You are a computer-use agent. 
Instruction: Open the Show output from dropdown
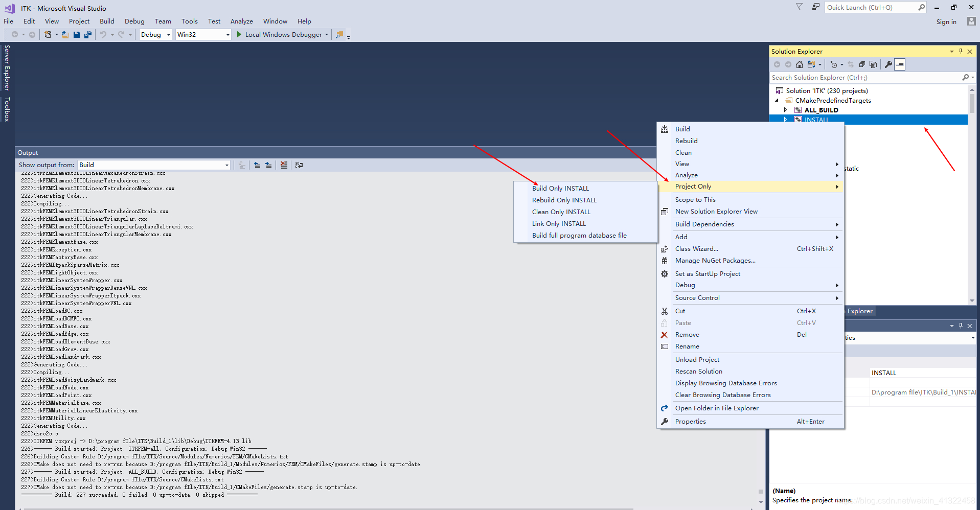pyautogui.click(x=154, y=165)
